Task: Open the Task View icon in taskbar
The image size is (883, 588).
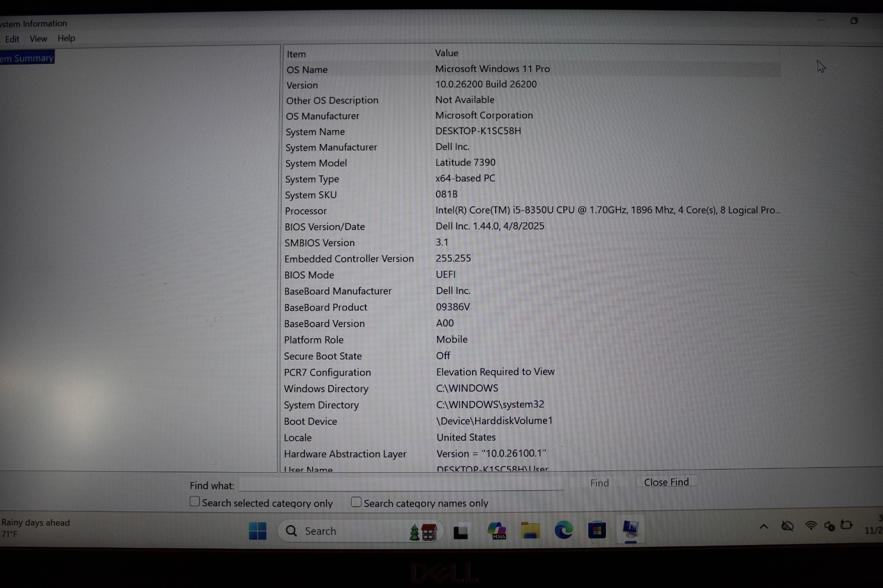Action: (461, 532)
